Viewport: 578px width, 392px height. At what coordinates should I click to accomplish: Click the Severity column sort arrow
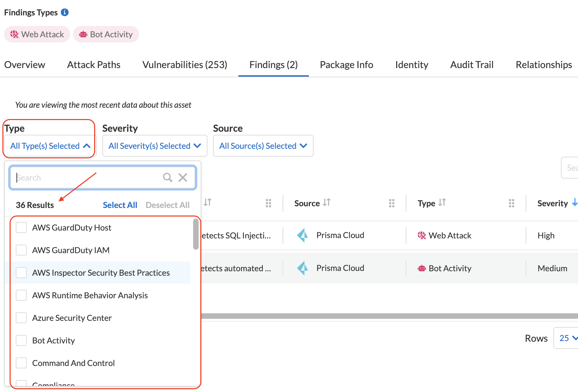coord(575,202)
